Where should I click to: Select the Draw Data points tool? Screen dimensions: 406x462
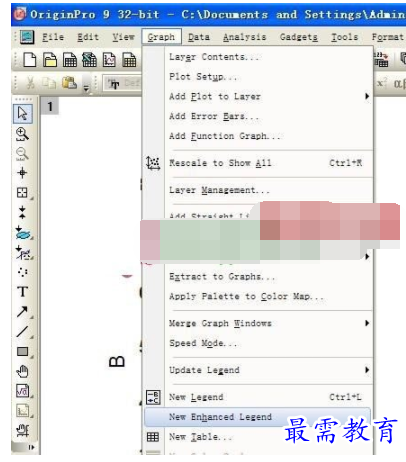[x=22, y=272]
